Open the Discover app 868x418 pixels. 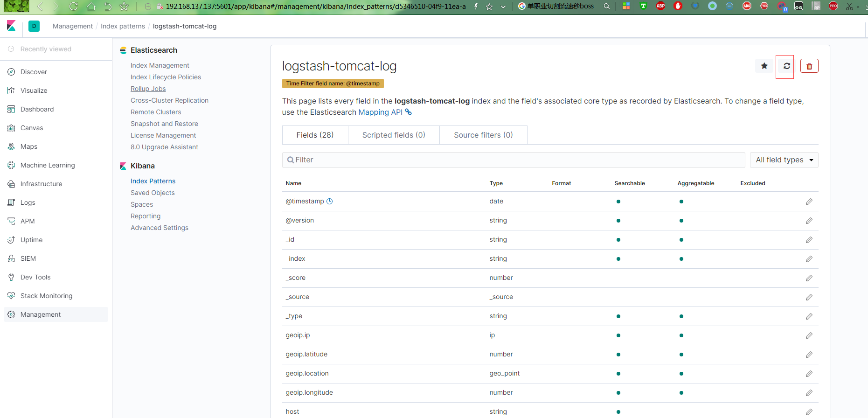pyautogui.click(x=34, y=72)
